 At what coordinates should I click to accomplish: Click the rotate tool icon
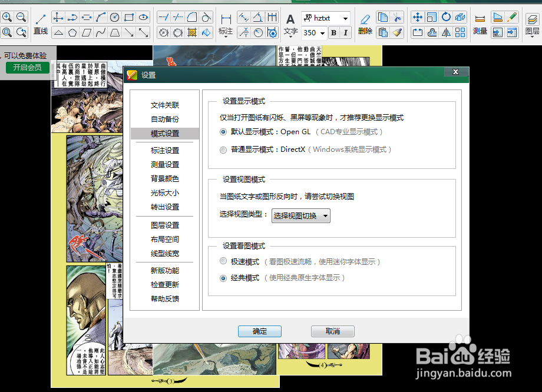pos(446,17)
